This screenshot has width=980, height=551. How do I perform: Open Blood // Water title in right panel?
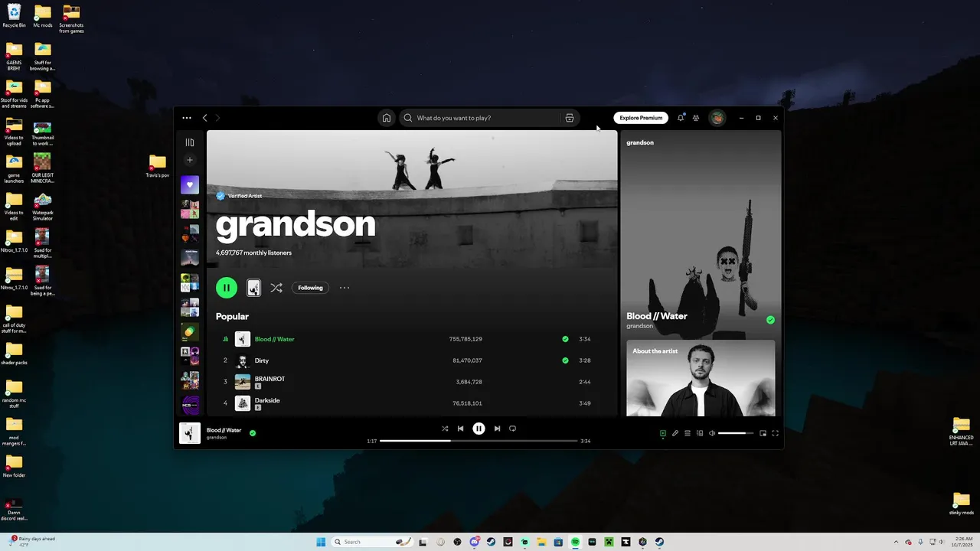point(657,316)
